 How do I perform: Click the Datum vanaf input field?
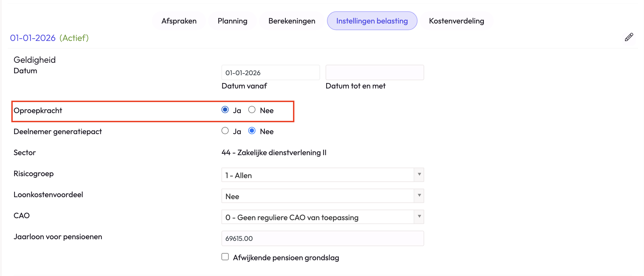pyautogui.click(x=270, y=73)
